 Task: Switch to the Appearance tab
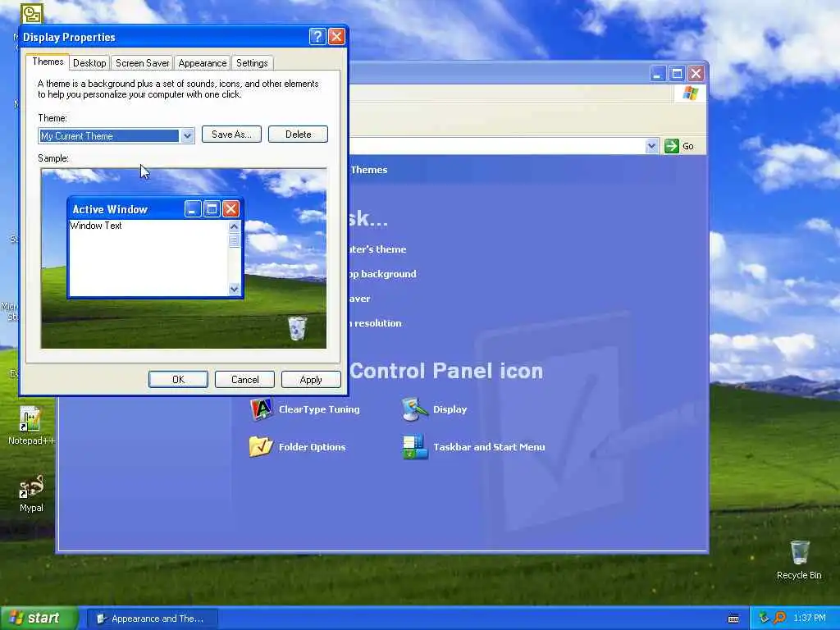pyautogui.click(x=203, y=62)
